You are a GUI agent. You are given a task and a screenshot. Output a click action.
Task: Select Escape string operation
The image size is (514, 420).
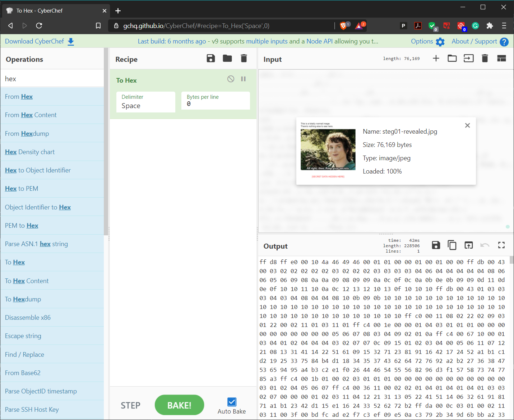click(52, 336)
